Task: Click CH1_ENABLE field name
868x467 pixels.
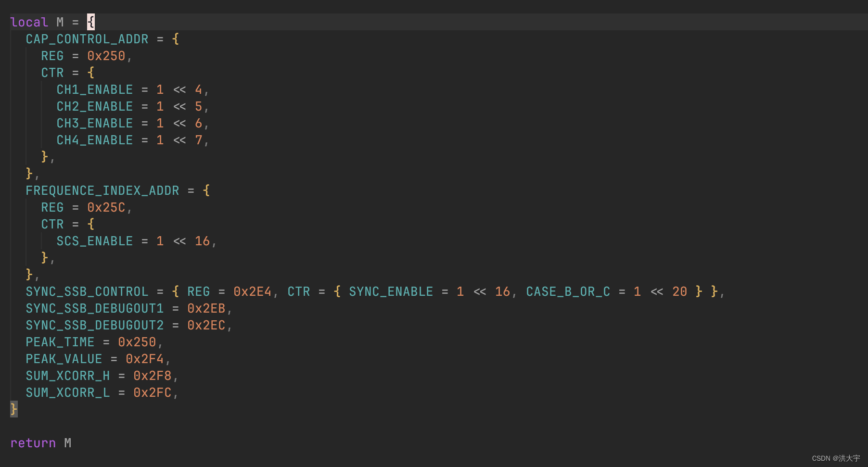Action: [95, 89]
